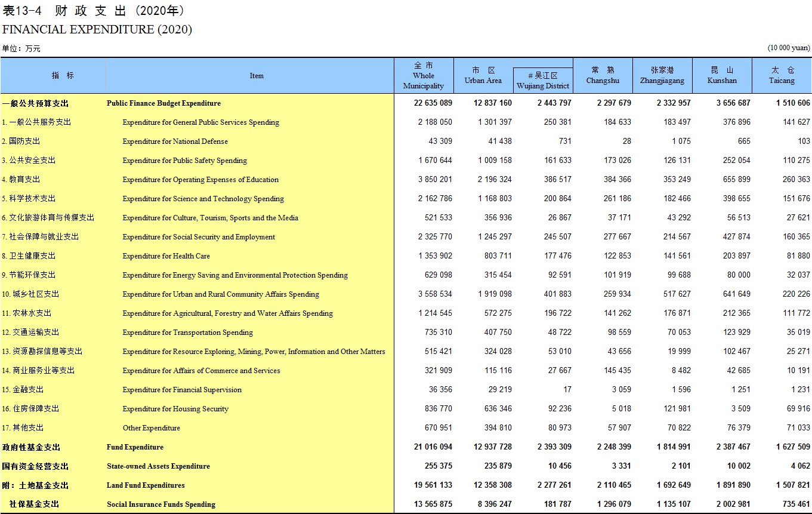
Task: Select the Other Expenditure row label
Action: click(x=151, y=428)
